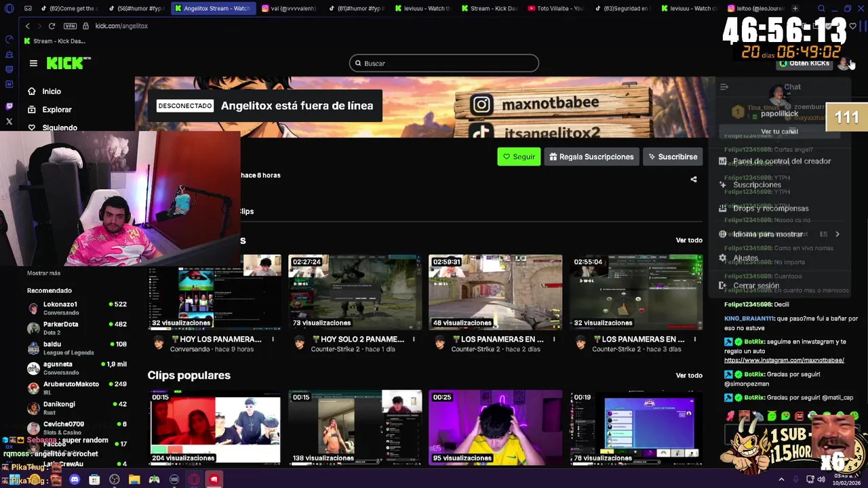Image resolution: width=868 pixels, height=488 pixels.
Task: Switch to leitoo Instagram tab
Action: [755, 9]
